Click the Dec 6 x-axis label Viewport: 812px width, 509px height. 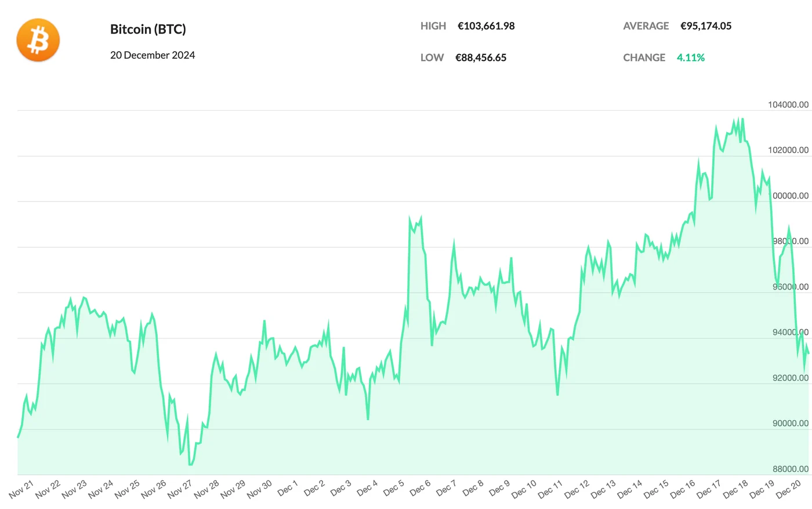(420, 488)
